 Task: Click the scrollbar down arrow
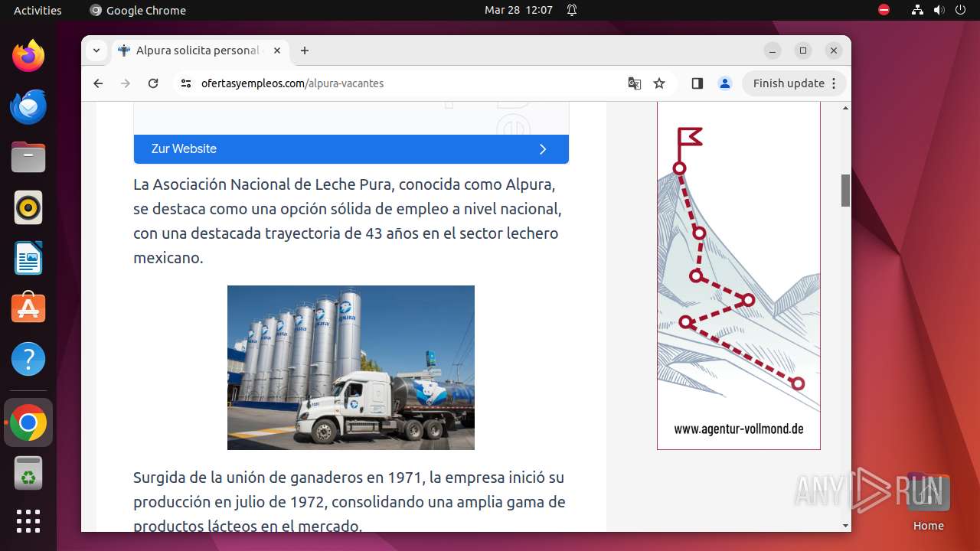pyautogui.click(x=845, y=526)
